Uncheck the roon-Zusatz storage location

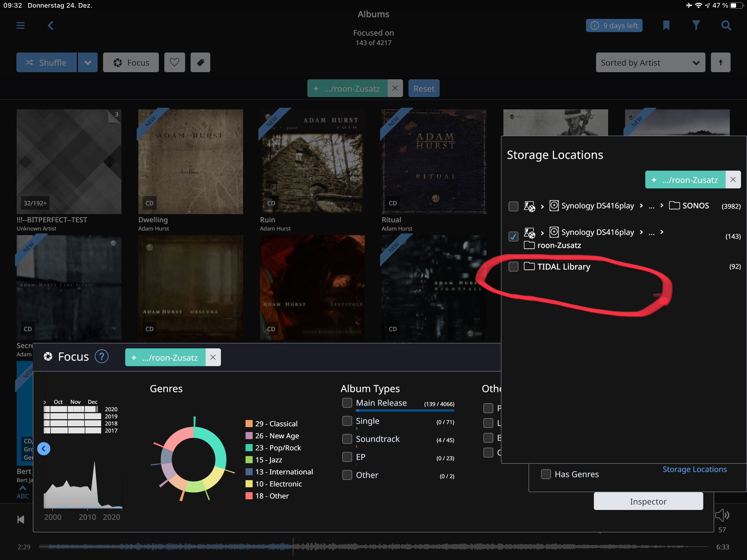513,237
